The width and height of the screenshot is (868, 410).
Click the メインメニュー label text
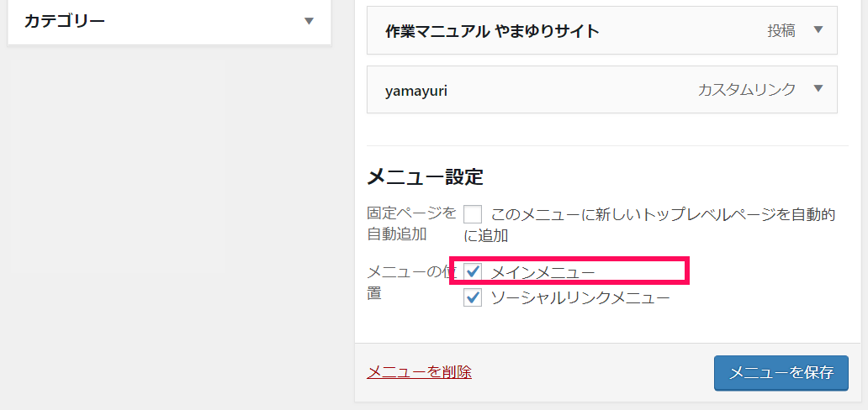543,272
